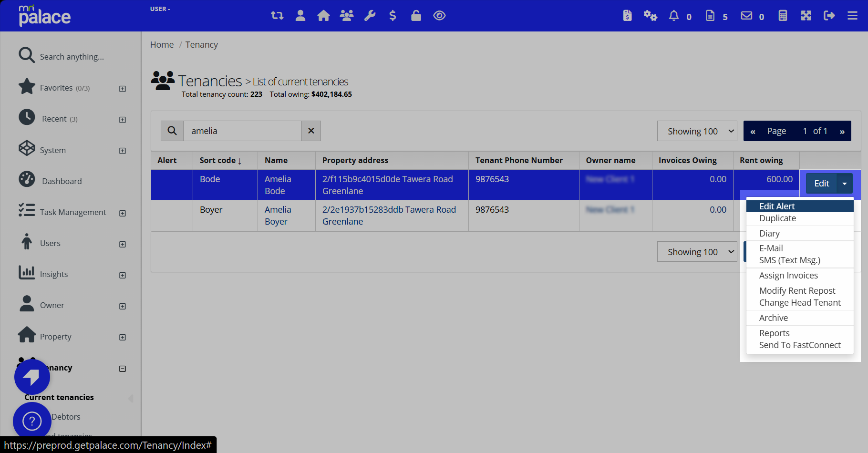
Task: Click the wrench icon in top toolbar
Action: (x=370, y=16)
